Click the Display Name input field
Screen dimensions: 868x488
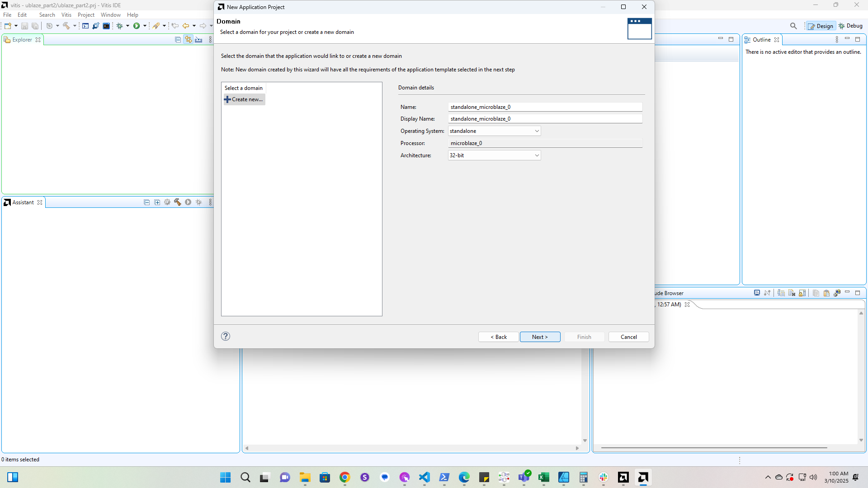(x=545, y=119)
